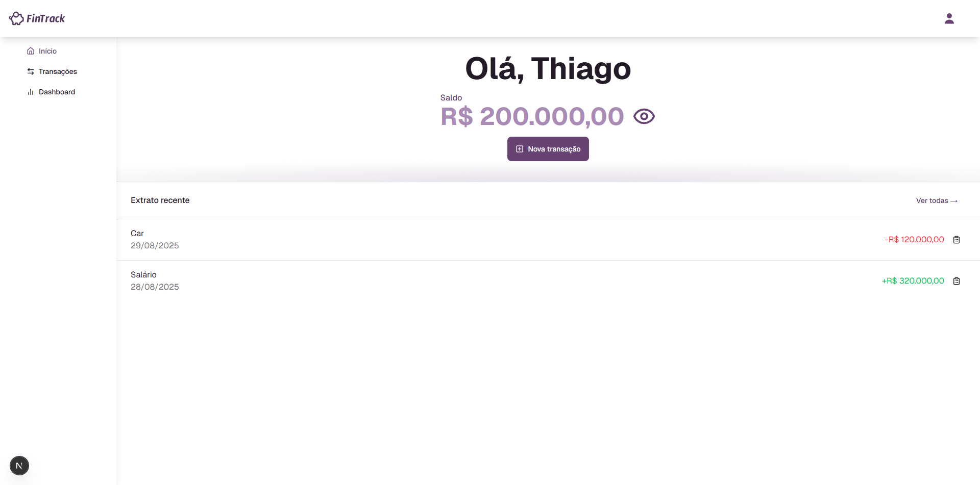Go to the Início menu label

[x=47, y=51]
